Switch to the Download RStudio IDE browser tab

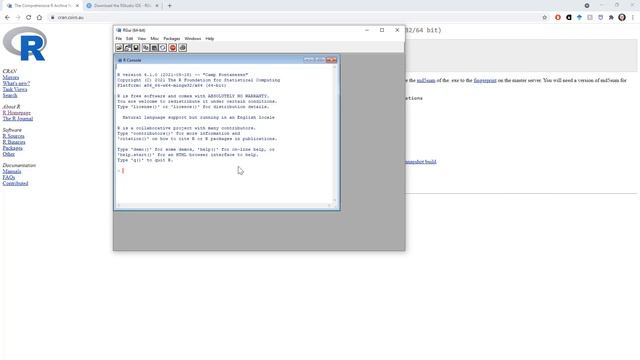(x=122, y=6)
